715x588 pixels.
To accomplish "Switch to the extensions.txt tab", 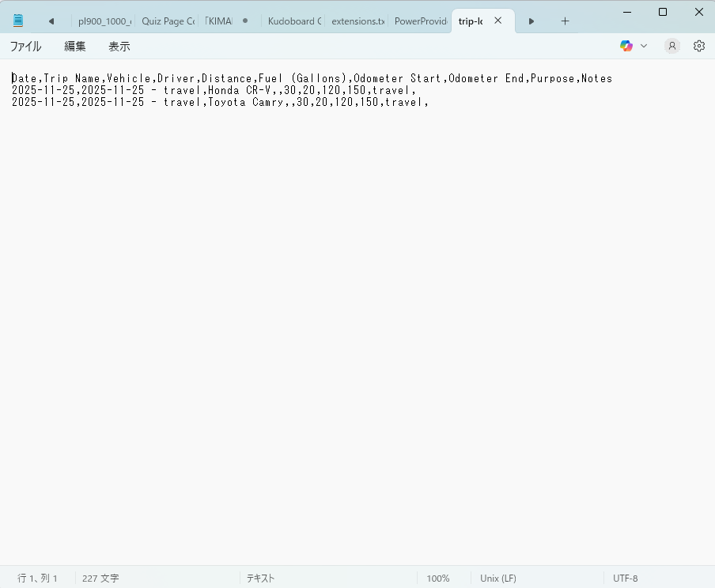I will [357, 21].
